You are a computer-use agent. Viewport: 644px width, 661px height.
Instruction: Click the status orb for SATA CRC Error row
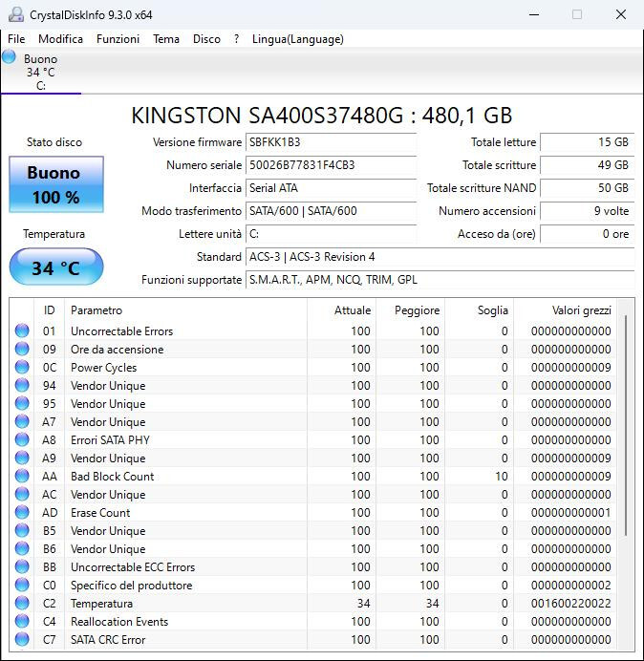[22, 639]
